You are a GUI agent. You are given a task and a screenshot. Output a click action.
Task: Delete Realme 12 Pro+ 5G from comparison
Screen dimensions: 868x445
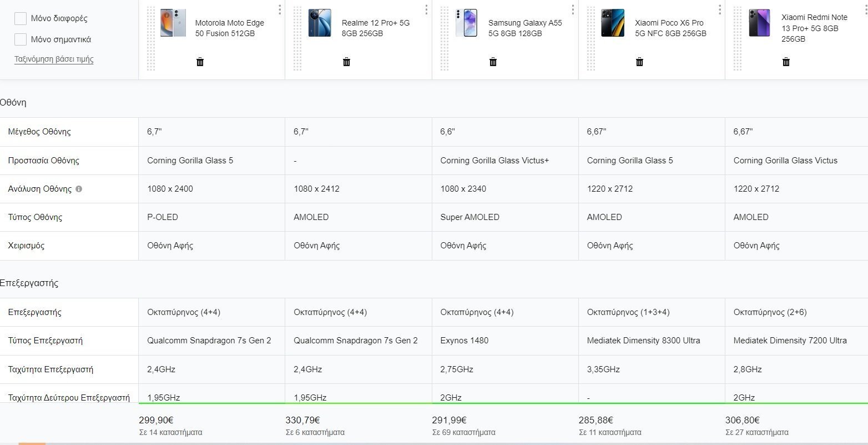coord(346,62)
